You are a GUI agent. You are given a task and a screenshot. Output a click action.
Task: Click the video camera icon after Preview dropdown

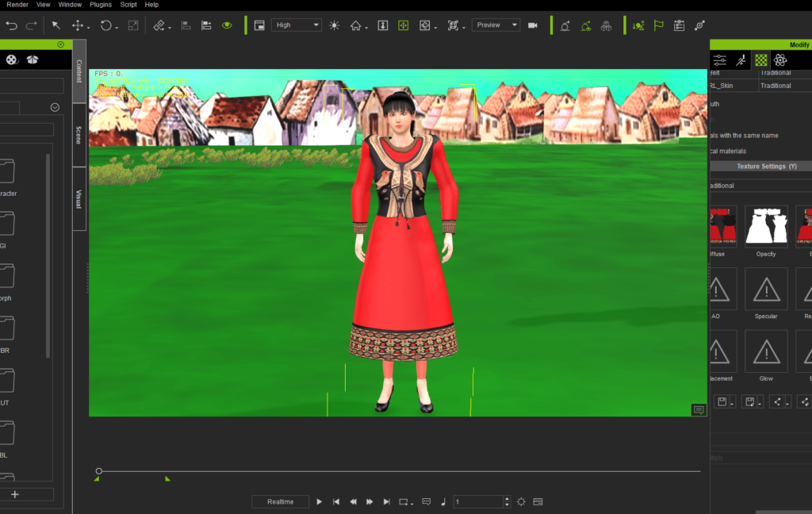click(x=534, y=25)
